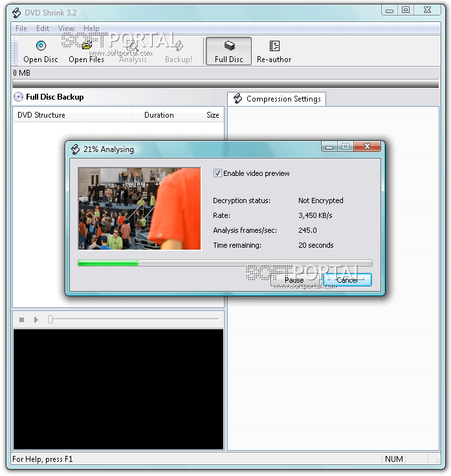Open the Edit menu
The image size is (451, 476).
tap(43, 28)
